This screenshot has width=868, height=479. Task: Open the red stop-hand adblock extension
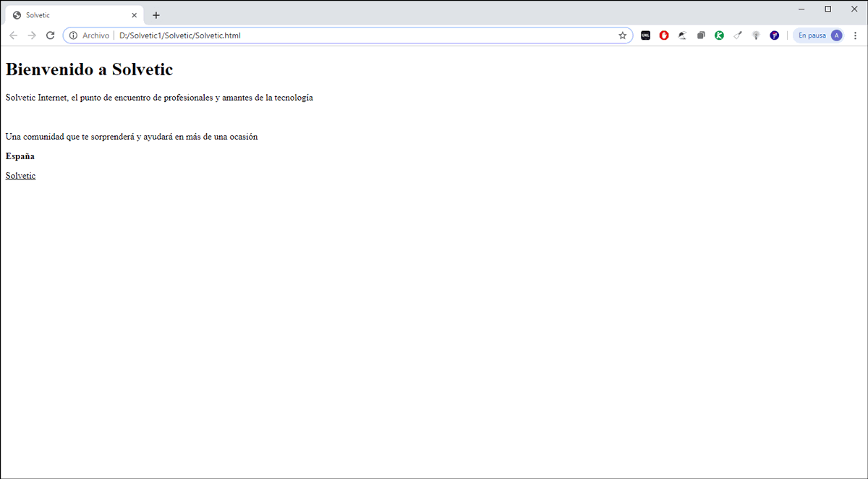[x=664, y=35]
